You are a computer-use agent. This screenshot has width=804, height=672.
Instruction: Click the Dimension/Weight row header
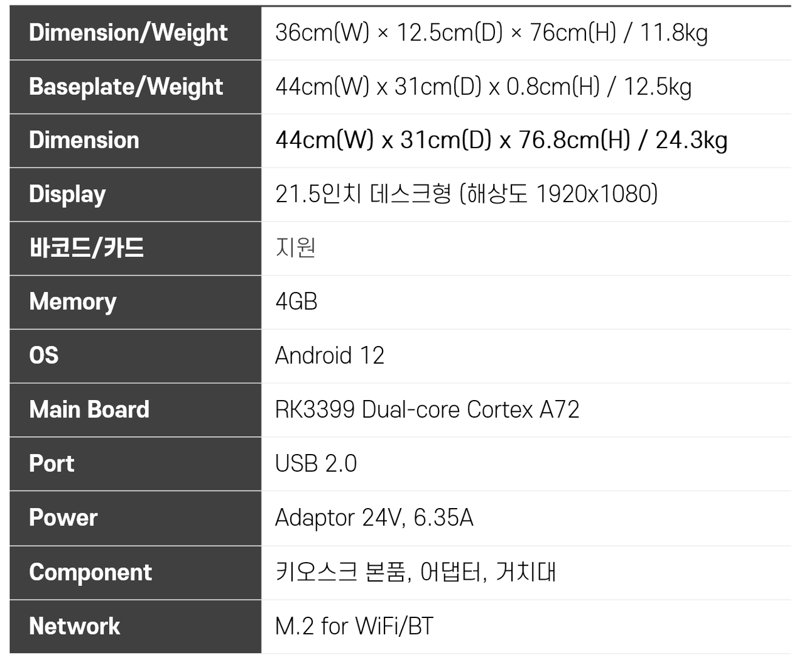(128, 33)
